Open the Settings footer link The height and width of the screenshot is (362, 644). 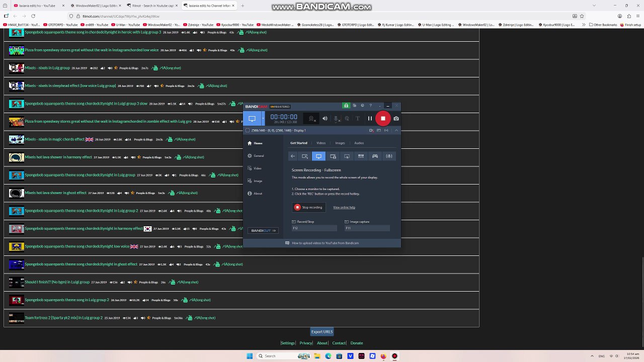click(288, 343)
